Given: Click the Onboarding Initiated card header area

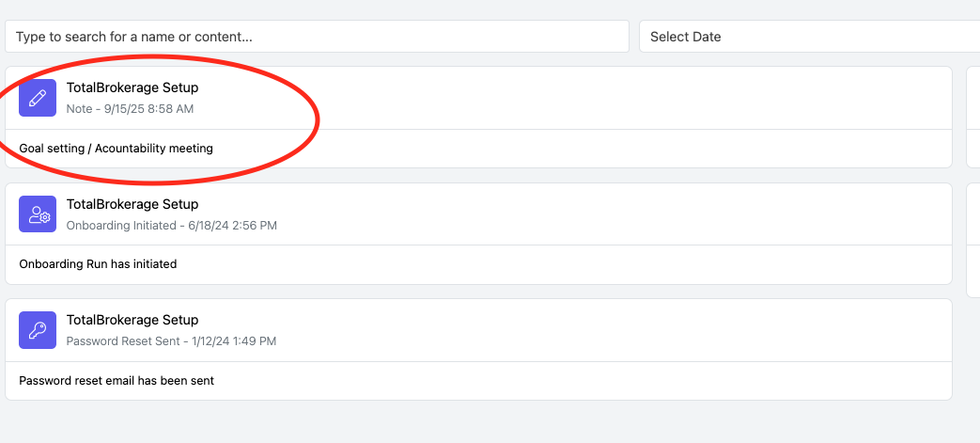Looking at the screenshot, I should pos(479,214).
